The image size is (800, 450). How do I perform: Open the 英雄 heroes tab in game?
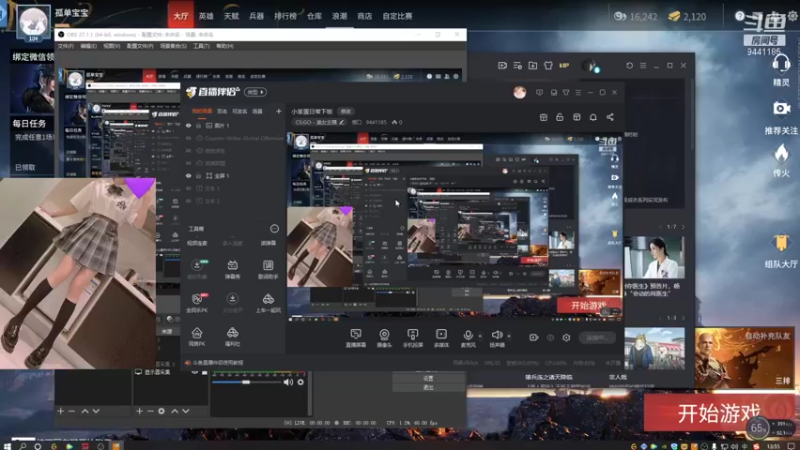(x=206, y=16)
